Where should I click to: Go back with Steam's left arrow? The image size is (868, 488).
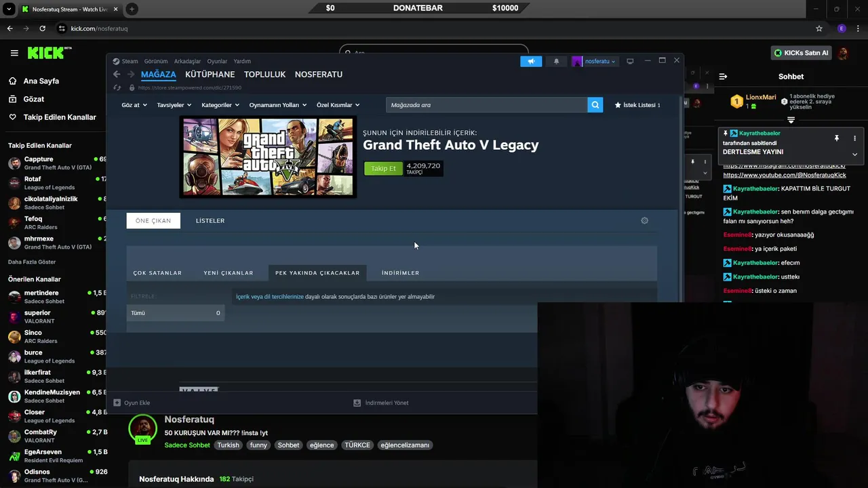[117, 75]
